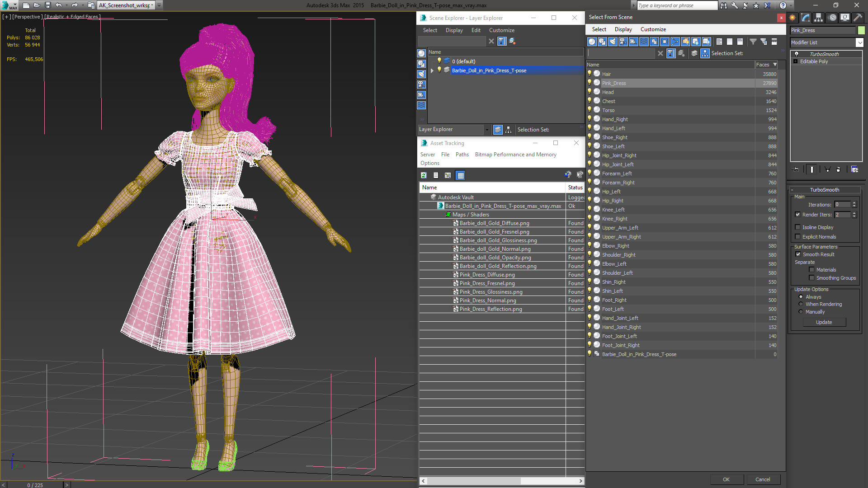This screenshot has height=488, width=868.
Task: Switch Select From Scene to hierarchy sort mode
Action: pyautogui.click(x=705, y=53)
